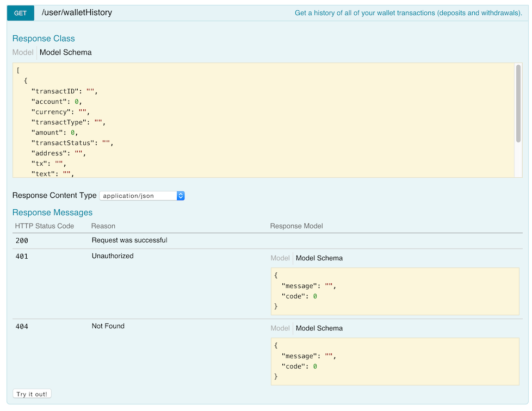Click the Response Content Type label
The width and height of the screenshot is (532, 411).
54,195
